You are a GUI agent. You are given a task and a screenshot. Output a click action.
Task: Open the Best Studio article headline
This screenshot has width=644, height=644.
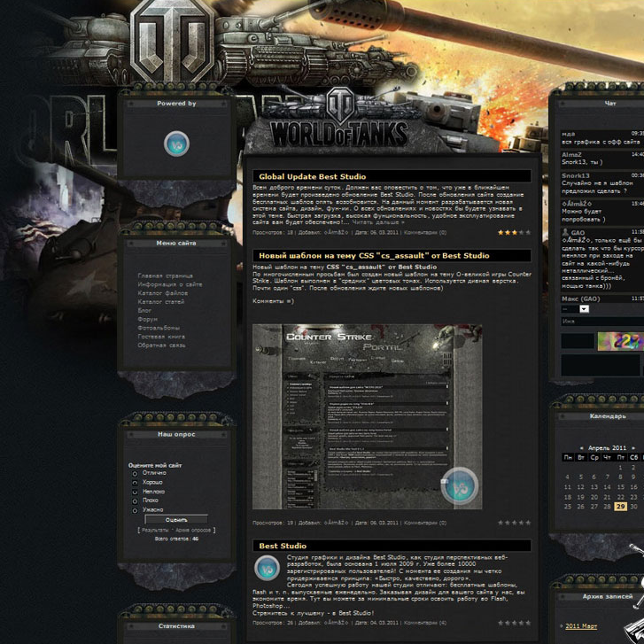point(283,546)
